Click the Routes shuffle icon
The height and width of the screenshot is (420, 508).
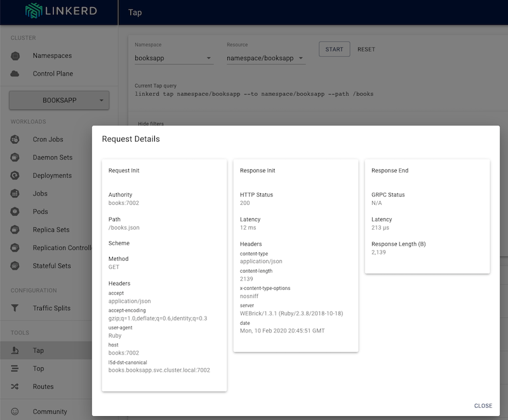[x=14, y=386]
